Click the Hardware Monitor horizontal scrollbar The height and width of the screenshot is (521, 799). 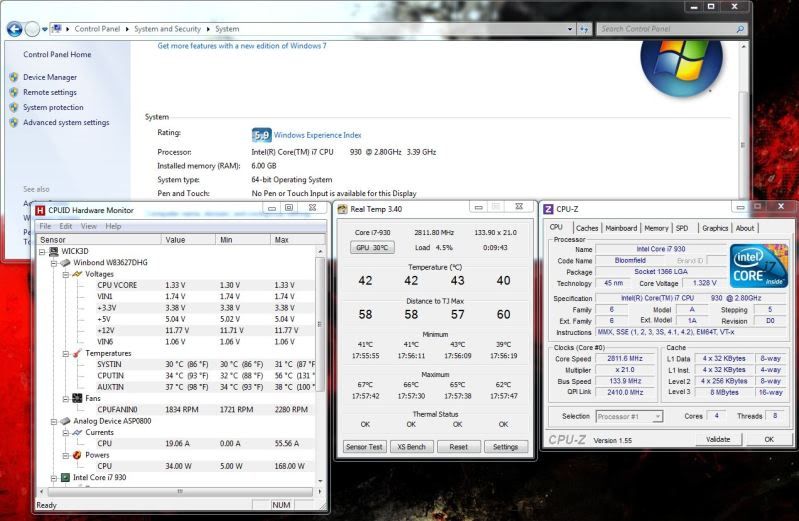coord(179,492)
